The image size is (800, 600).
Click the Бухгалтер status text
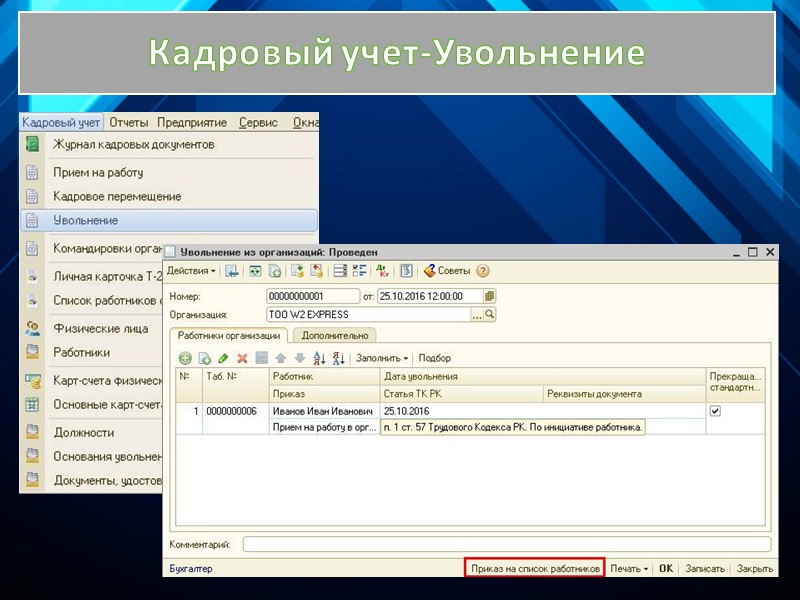[191, 568]
